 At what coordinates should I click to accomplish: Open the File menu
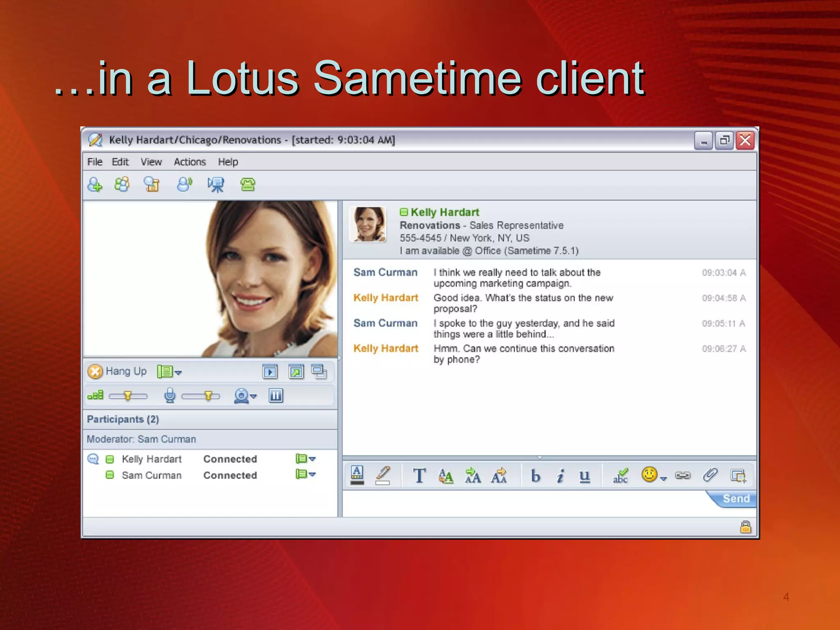tap(95, 162)
